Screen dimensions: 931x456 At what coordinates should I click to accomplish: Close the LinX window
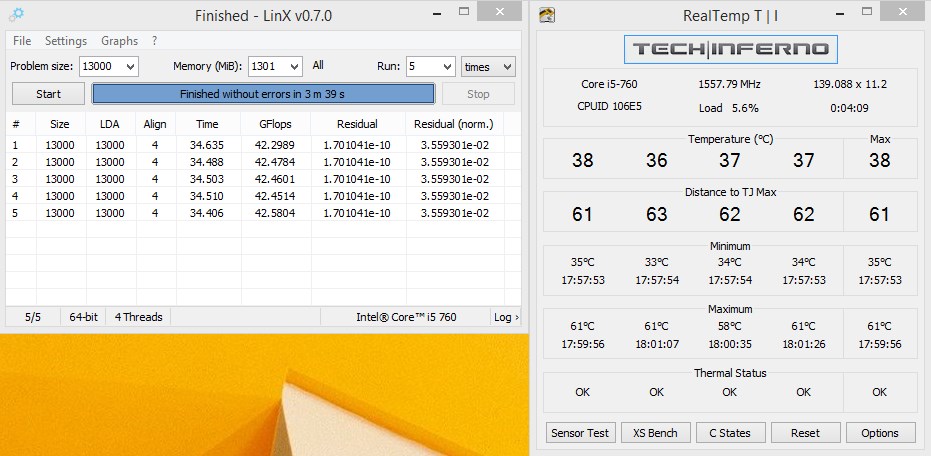pyautogui.click(x=500, y=11)
